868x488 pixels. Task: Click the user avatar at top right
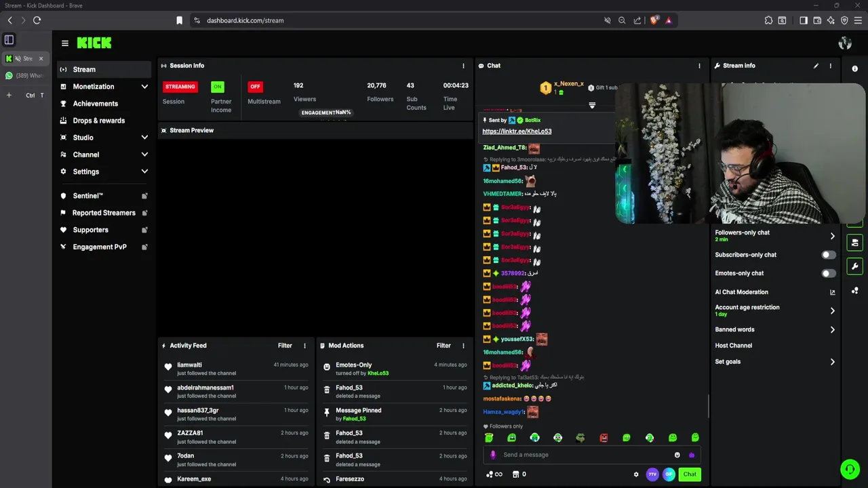(845, 43)
